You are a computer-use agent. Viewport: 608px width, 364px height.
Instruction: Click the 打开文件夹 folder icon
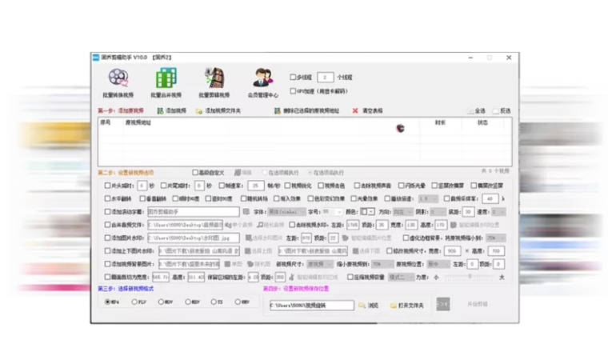[393, 306]
